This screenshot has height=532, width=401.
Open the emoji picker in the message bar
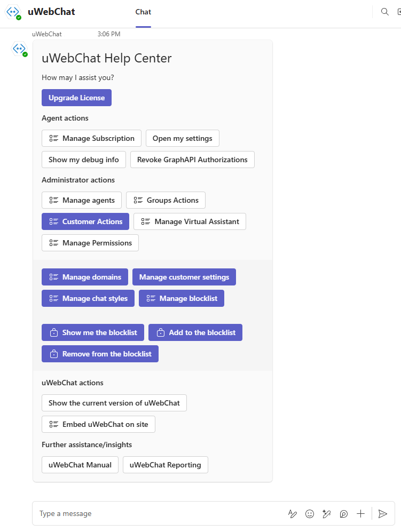pyautogui.click(x=310, y=513)
